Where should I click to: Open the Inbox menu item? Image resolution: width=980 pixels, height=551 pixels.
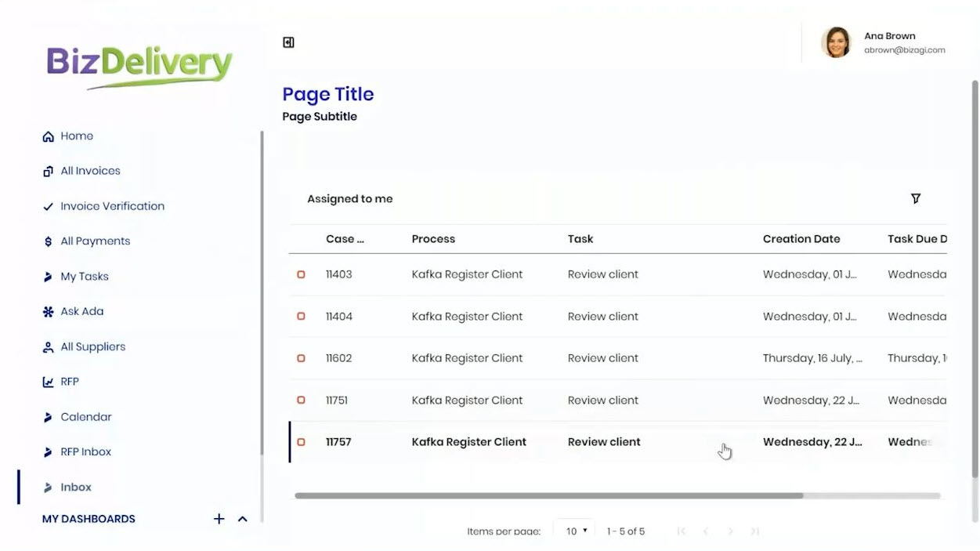[76, 487]
